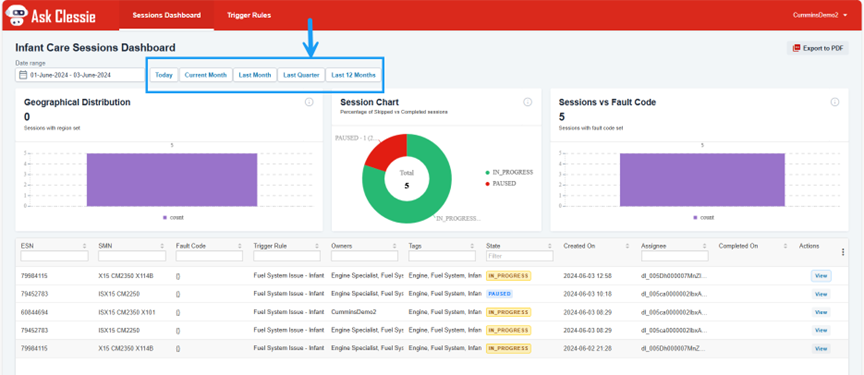Show info for Geographical Distribution card
Screen dimensions: 864x375
pyautogui.click(x=309, y=102)
